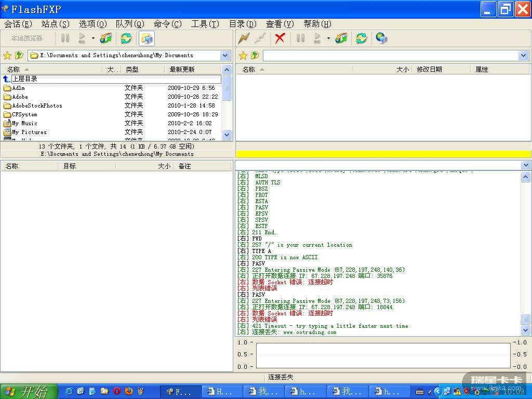Open the 站点(S) menu
The height and width of the screenshot is (399, 532).
pyautogui.click(x=55, y=24)
